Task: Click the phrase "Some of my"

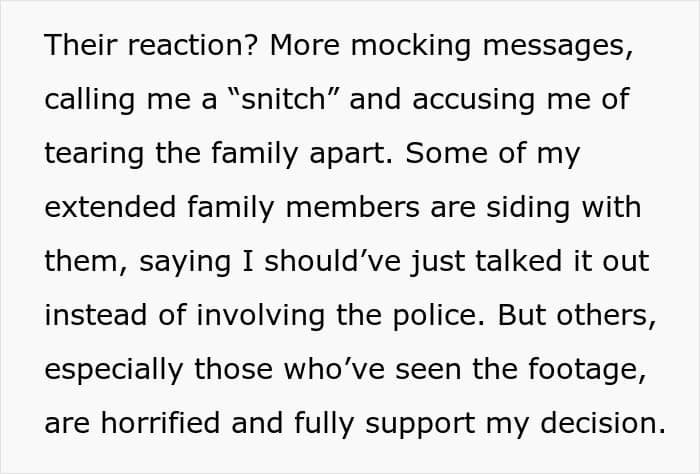Action: 493,154
